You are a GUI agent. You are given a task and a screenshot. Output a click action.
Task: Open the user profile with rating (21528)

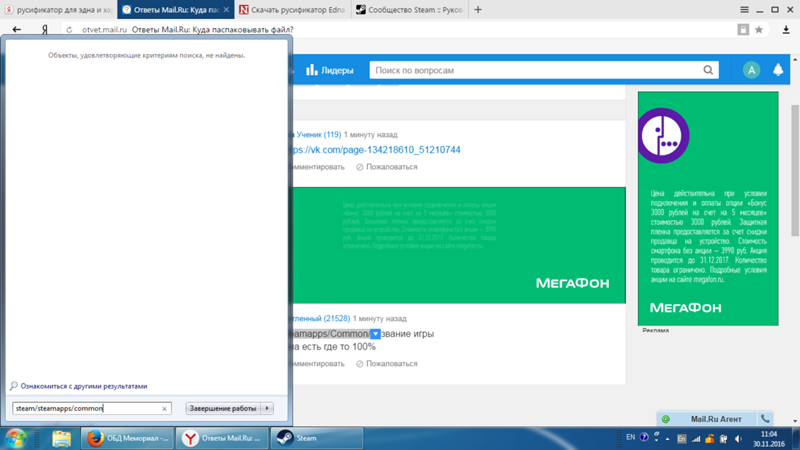[x=319, y=318]
